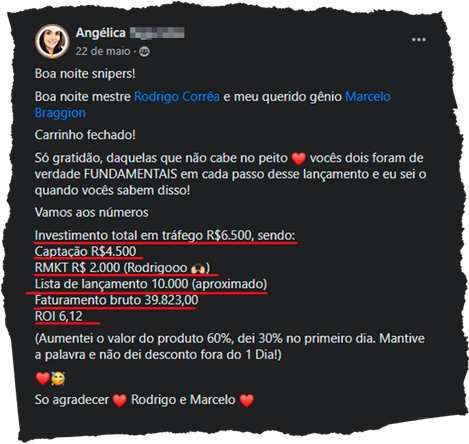
Task: Click the underlined "ROI 6,12" text
Action: click(58, 316)
